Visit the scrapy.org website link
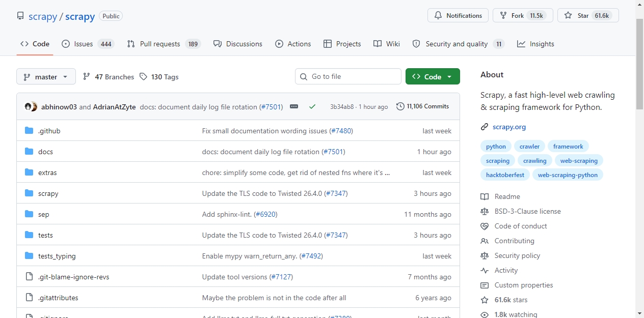 click(x=509, y=127)
